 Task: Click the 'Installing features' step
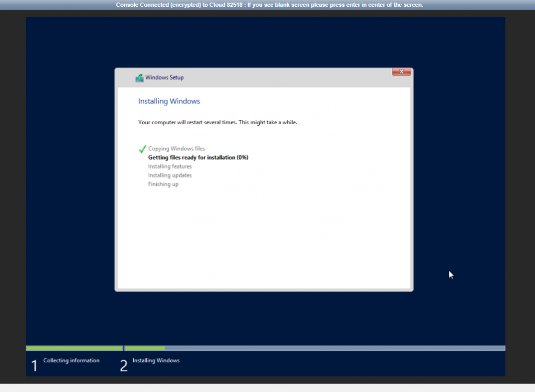[x=170, y=167]
